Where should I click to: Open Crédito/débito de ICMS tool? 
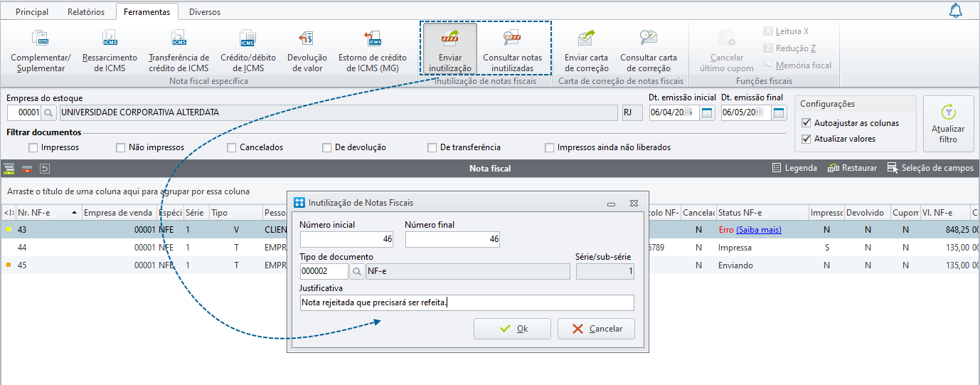(247, 51)
